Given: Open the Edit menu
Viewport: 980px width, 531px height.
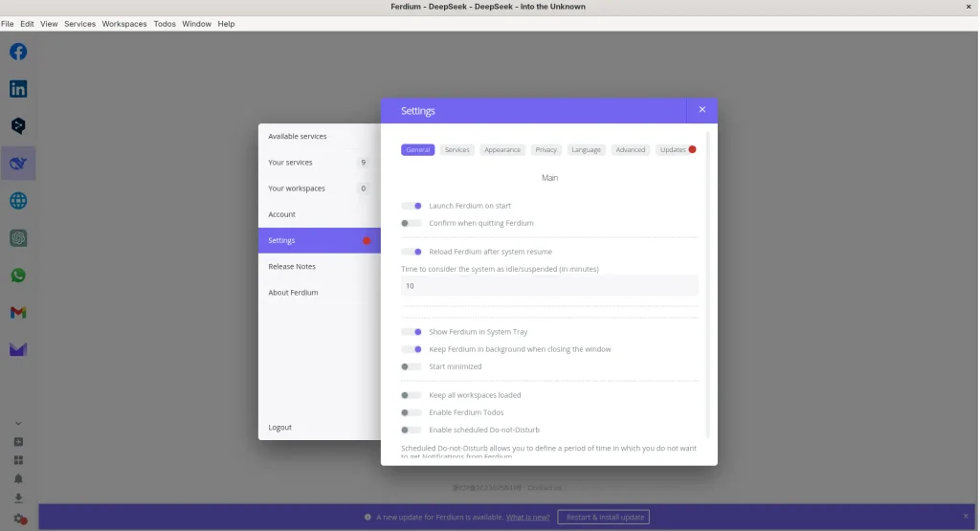Looking at the screenshot, I should [x=27, y=24].
